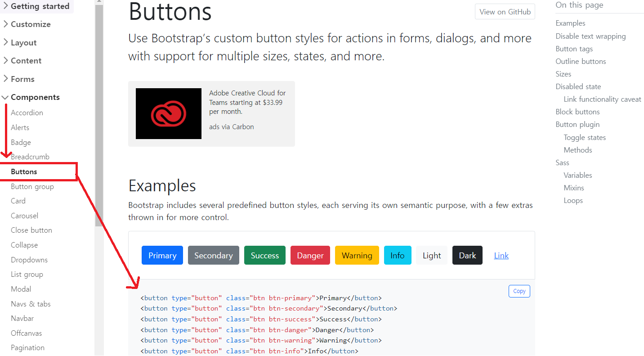Screen dimensions: 644x356
Task: Click the Link style example button
Action: [501, 255]
